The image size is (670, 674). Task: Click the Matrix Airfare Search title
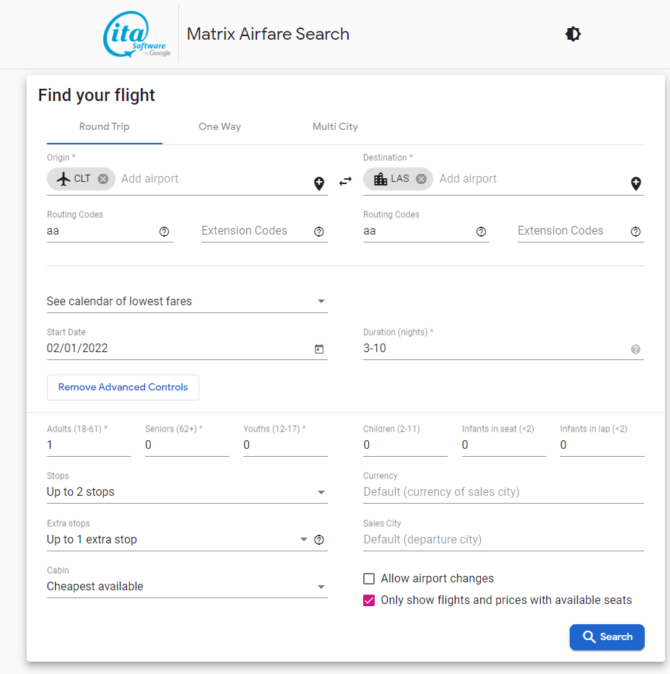[268, 34]
